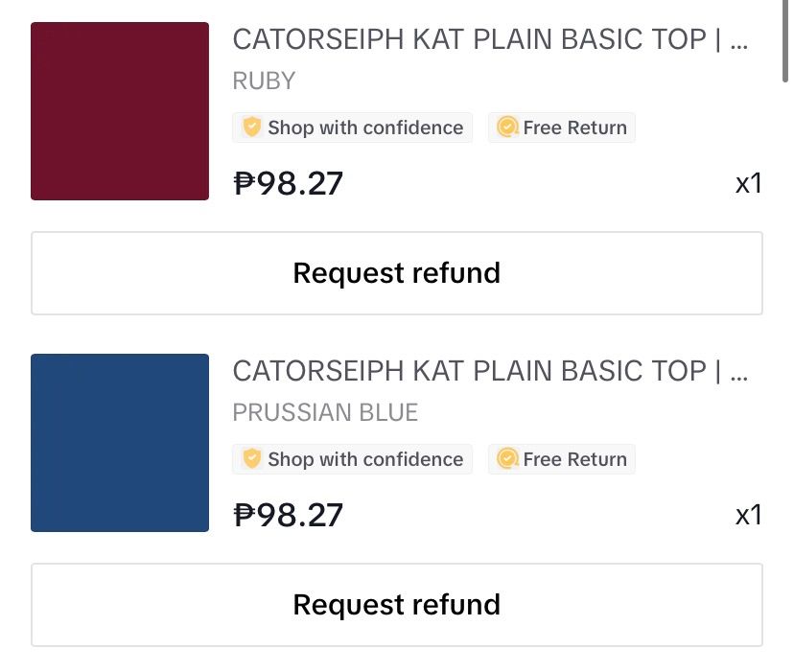Click the coin icon beside Ruby's Free Return
This screenshot has height=672, width=794.
point(507,127)
